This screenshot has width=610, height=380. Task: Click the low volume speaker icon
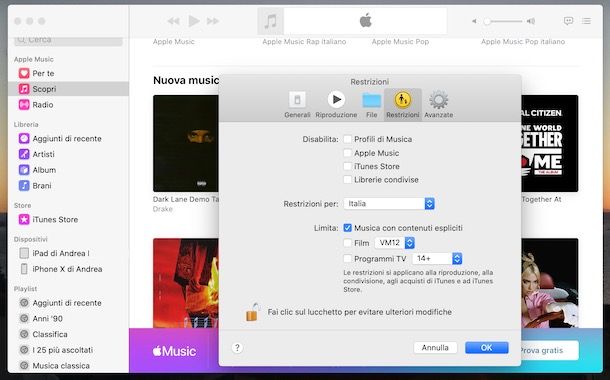[x=474, y=21]
